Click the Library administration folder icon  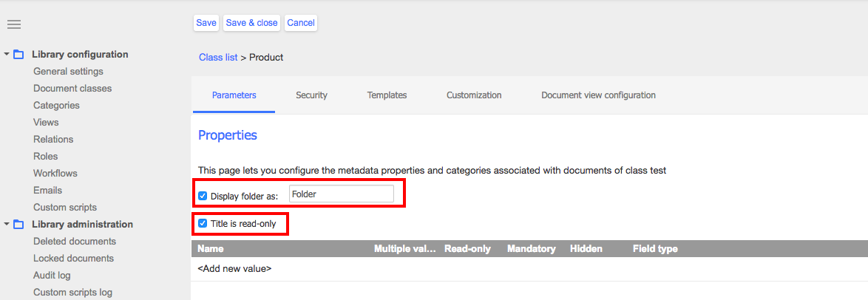[x=18, y=225]
